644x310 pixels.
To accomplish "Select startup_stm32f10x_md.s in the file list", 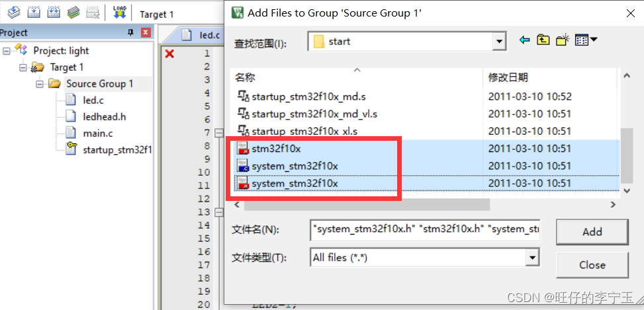I will 308,97.
